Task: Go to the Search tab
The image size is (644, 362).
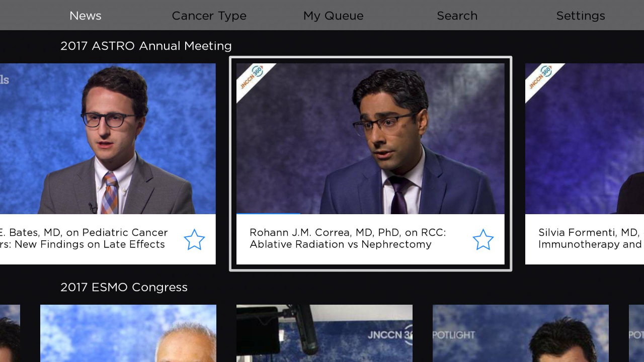Action: tap(457, 16)
